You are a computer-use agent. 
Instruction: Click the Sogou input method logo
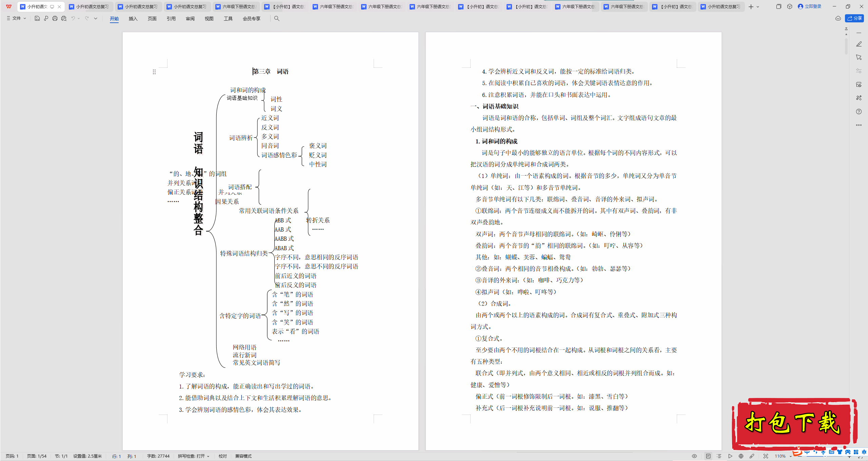pyautogui.click(x=797, y=452)
